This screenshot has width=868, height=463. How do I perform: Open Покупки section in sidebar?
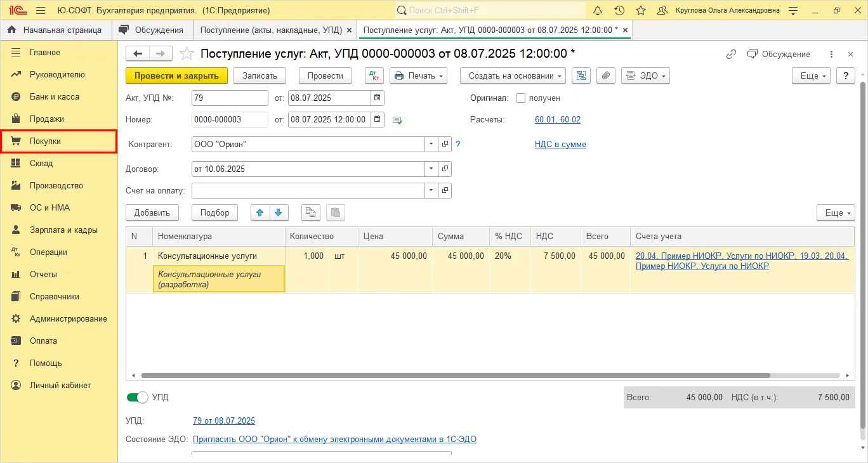[x=59, y=141]
